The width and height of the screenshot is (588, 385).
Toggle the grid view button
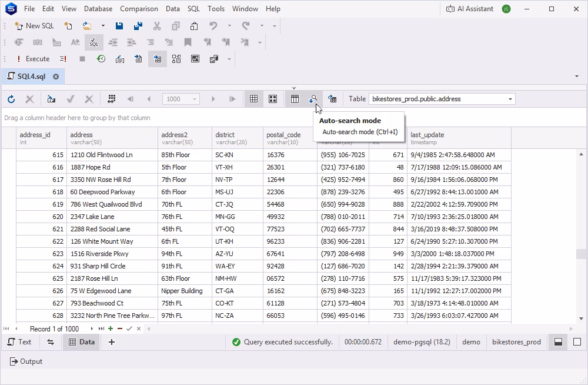(x=254, y=99)
